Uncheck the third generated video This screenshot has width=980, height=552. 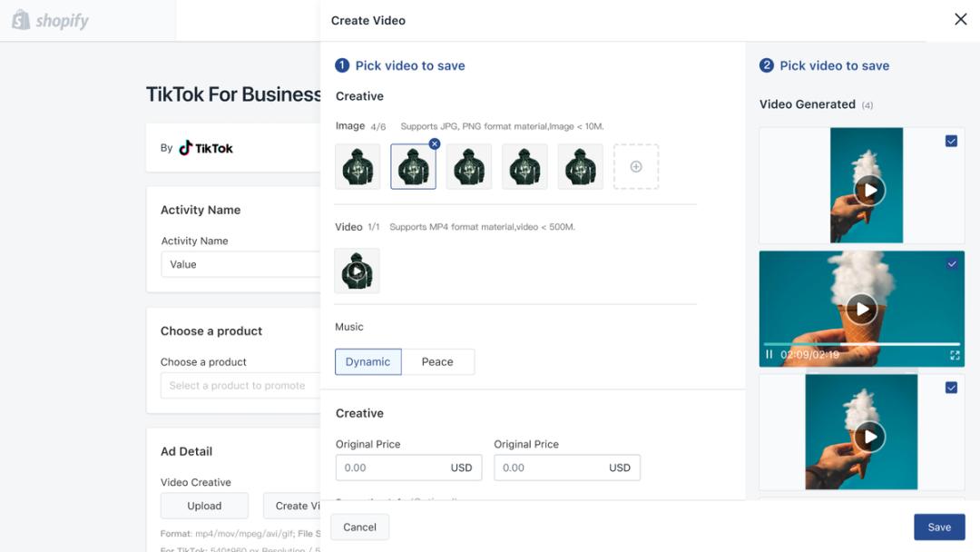952,388
